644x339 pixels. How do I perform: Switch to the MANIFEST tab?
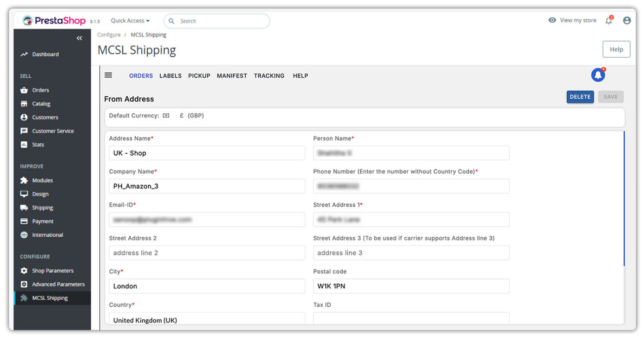(x=232, y=76)
